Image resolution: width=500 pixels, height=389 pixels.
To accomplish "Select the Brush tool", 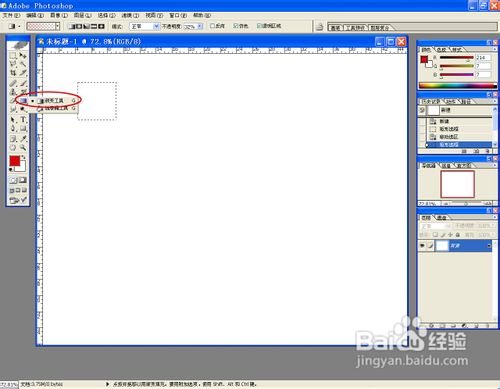I will pos(23,83).
